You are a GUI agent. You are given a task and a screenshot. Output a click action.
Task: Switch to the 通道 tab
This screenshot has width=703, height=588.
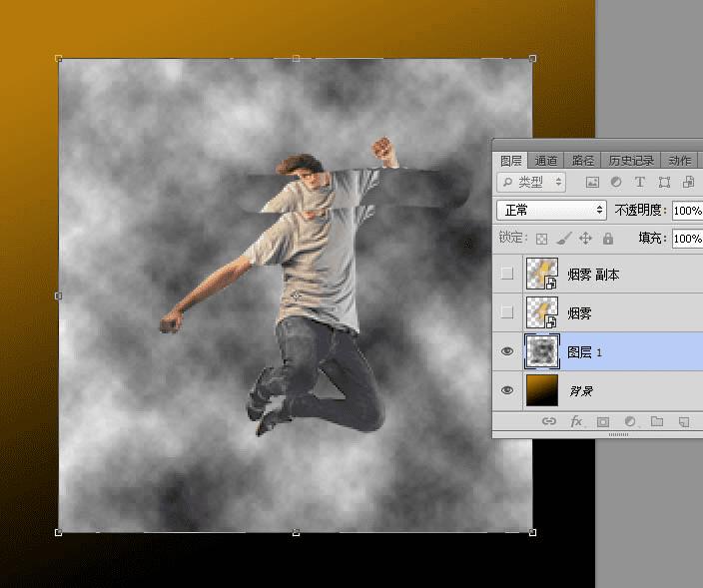click(x=545, y=160)
